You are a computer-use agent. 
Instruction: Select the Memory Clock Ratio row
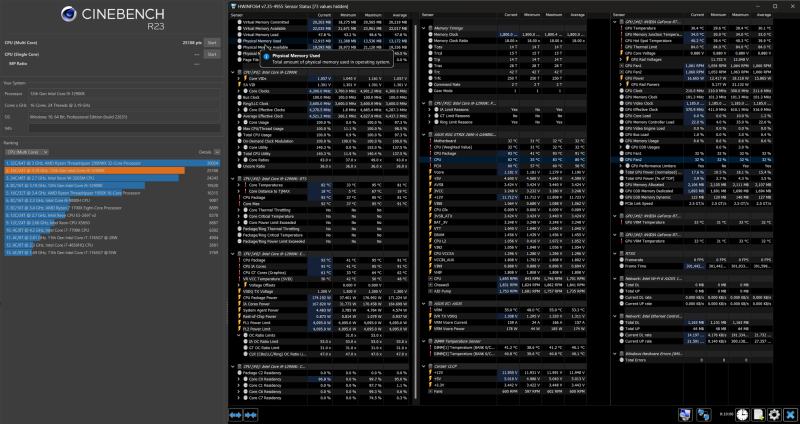[503, 40]
